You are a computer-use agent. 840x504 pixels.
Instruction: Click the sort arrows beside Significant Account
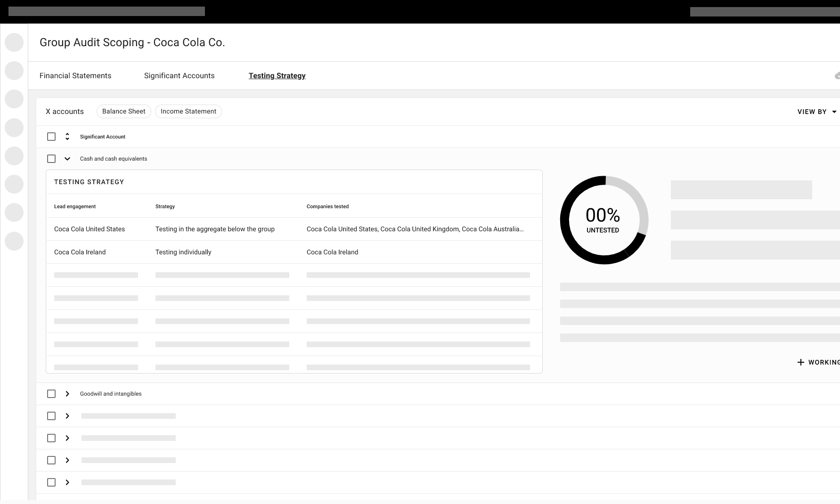click(67, 137)
